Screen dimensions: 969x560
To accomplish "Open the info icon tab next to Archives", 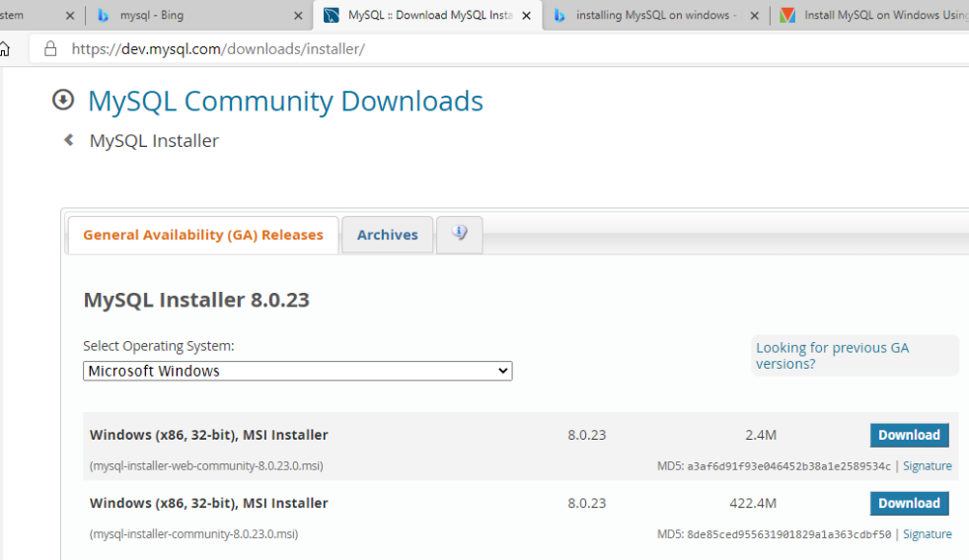I will [459, 234].
